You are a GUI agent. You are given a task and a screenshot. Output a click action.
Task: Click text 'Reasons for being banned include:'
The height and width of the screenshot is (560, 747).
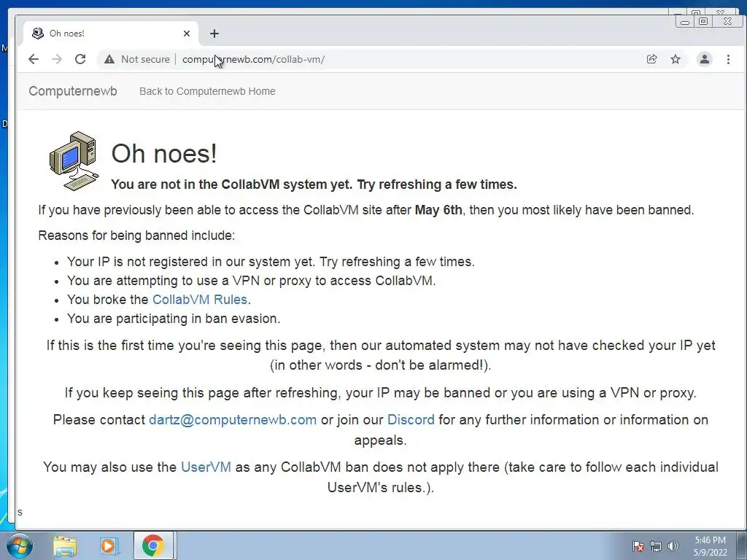pyautogui.click(x=136, y=236)
